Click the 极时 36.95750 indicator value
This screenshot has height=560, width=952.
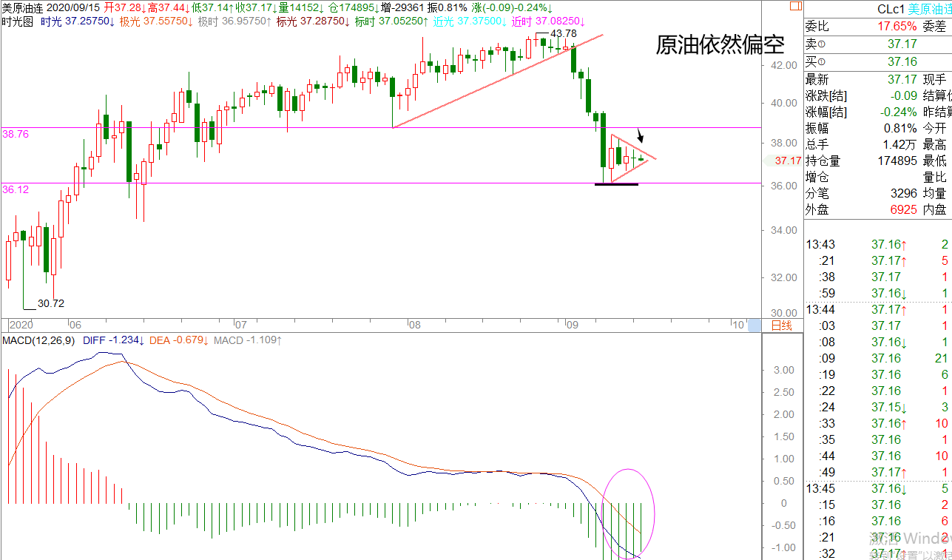[236, 21]
